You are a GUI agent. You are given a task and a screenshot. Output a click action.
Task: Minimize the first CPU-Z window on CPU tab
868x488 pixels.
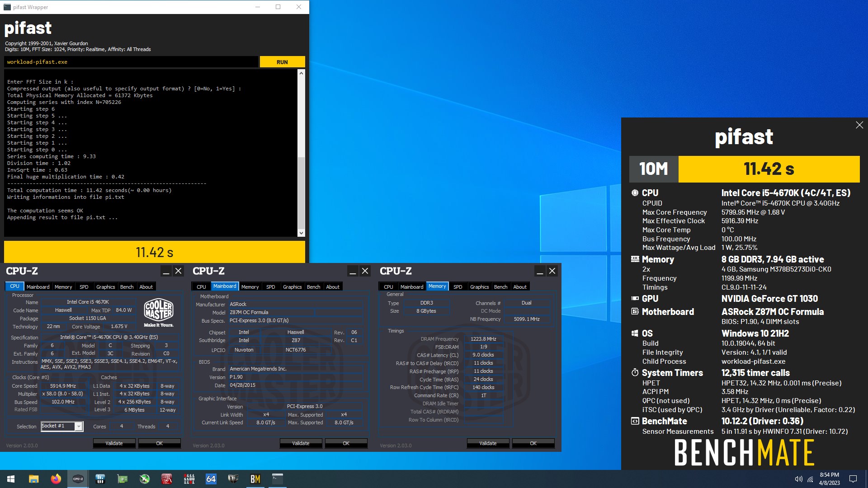pyautogui.click(x=166, y=271)
